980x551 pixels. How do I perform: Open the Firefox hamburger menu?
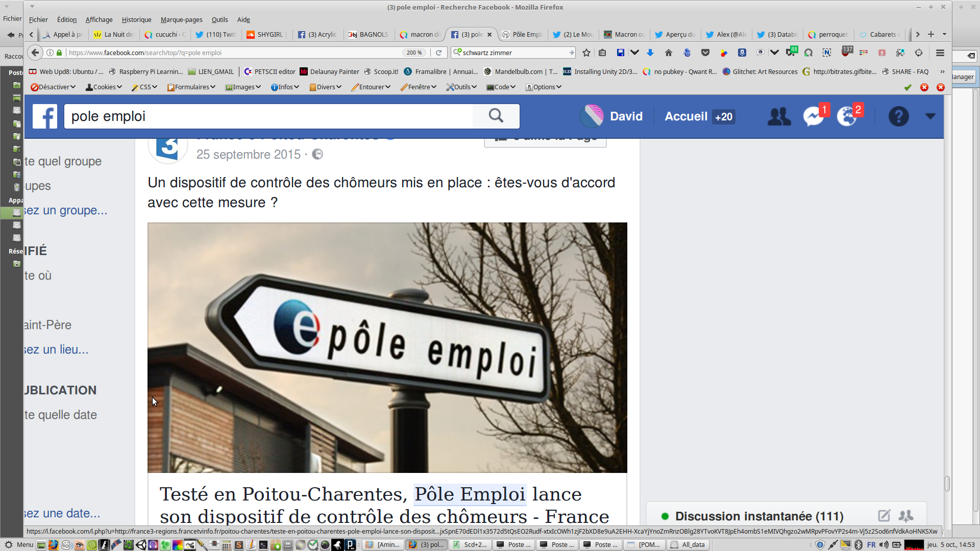[940, 53]
